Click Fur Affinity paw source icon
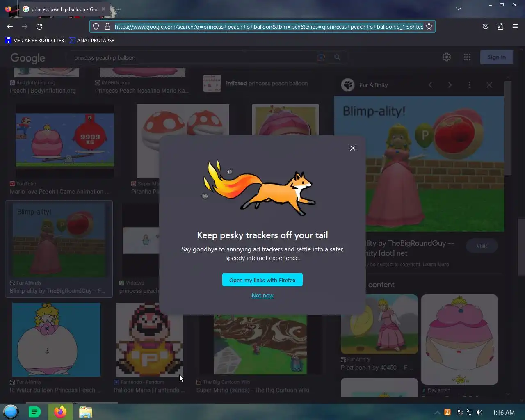The image size is (525, 420). (x=348, y=85)
